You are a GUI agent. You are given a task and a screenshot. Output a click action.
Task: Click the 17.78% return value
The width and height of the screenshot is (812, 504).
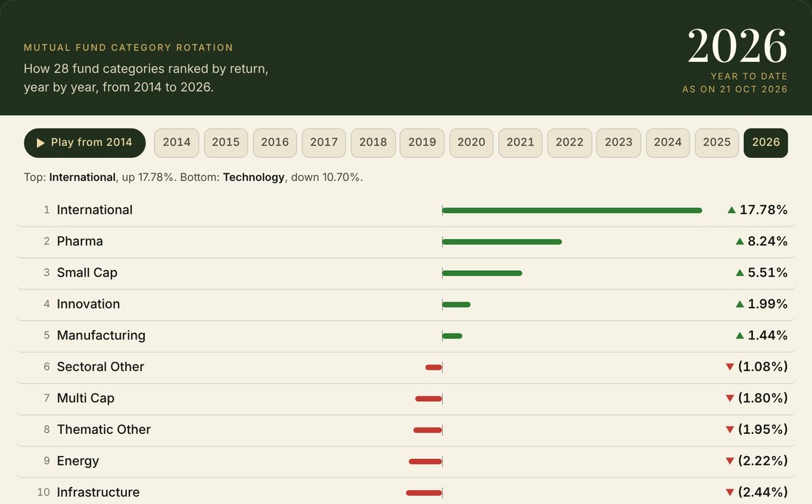click(x=763, y=210)
